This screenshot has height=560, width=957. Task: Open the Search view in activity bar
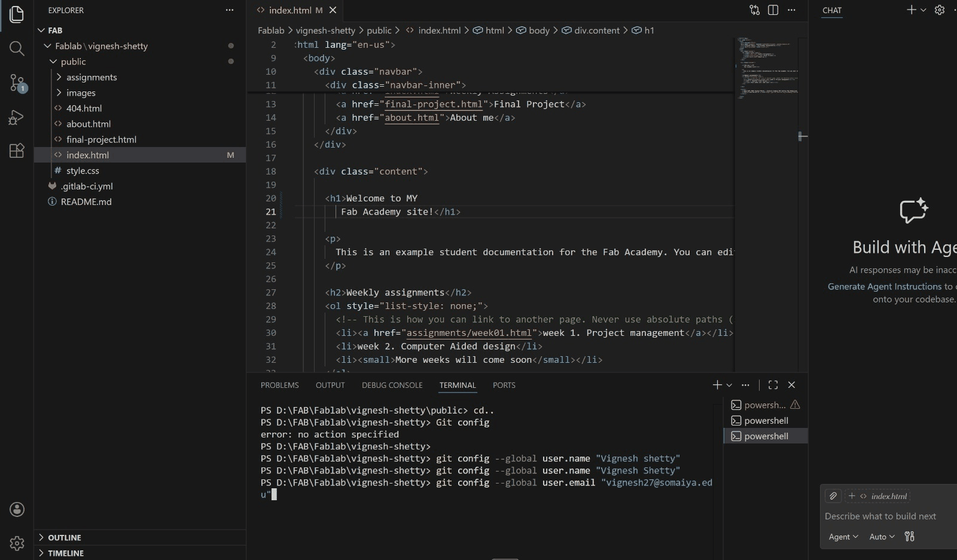17,48
